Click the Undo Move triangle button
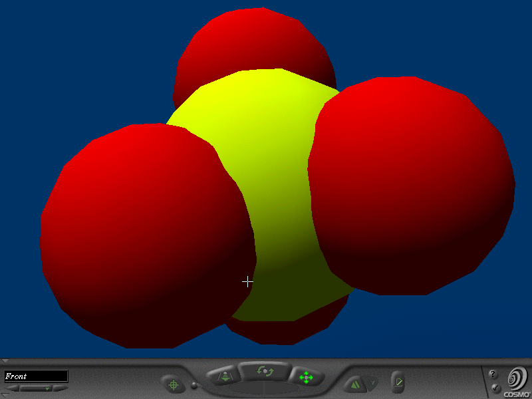 click(355, 383)
